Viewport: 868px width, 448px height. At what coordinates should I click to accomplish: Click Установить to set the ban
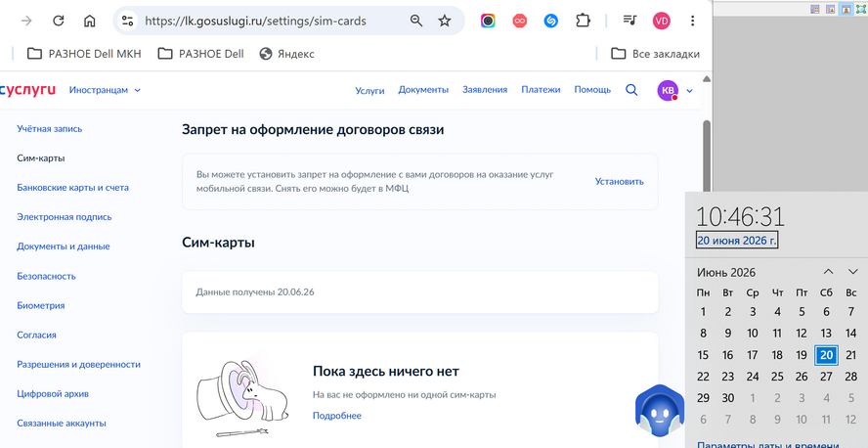pyautogui.click(x=620, y=181)
